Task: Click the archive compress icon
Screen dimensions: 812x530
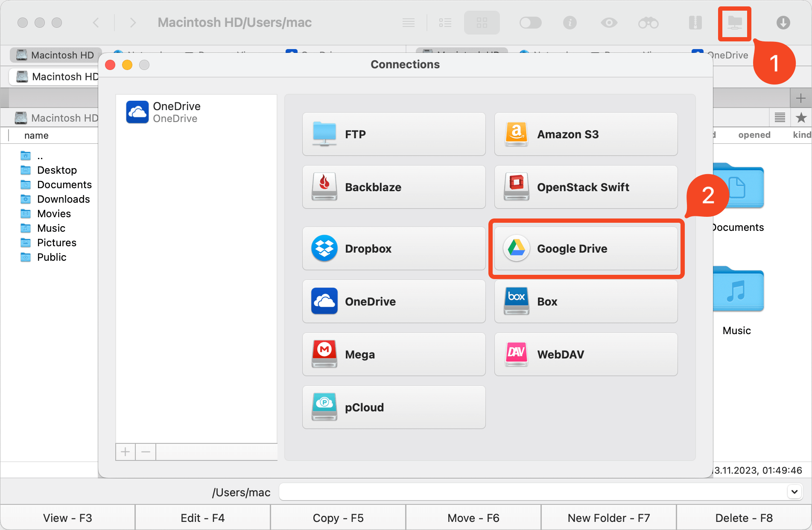Action: [x=695, y=23]
